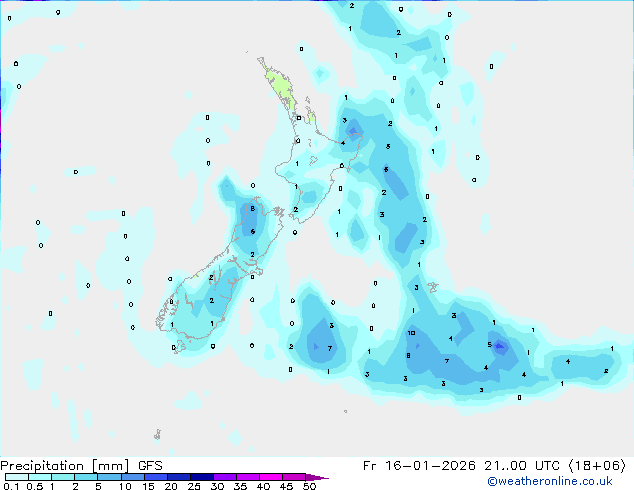
Task: Click the legend scale label "40"
Action: 263,486
